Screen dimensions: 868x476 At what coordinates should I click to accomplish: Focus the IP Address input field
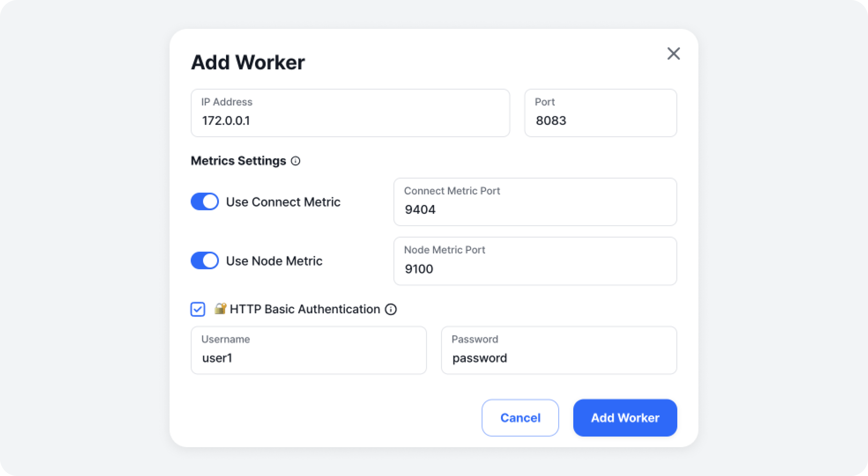(x=350, y=113)
